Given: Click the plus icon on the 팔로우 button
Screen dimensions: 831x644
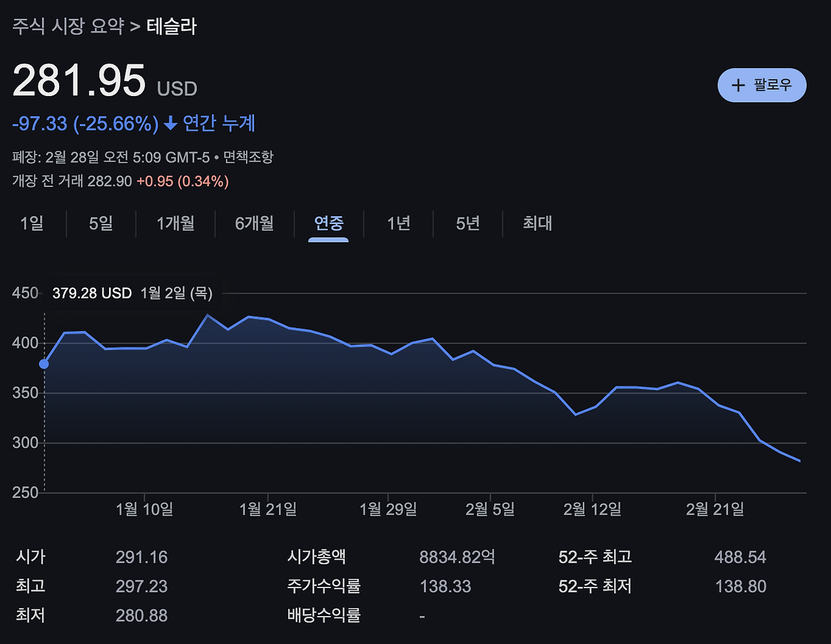Looking at the screenshot, I should [739, 85].
